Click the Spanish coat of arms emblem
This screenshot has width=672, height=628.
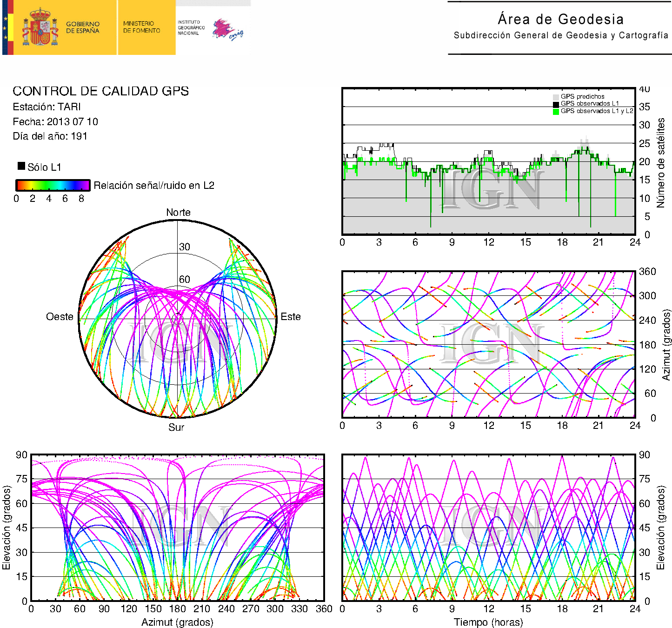click(x=40, y=27)
